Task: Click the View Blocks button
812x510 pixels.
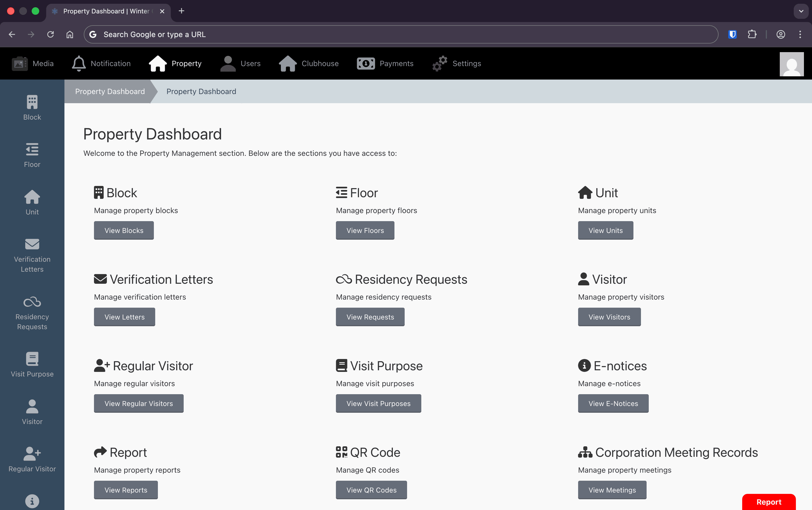Action: (x=123, y=230)
